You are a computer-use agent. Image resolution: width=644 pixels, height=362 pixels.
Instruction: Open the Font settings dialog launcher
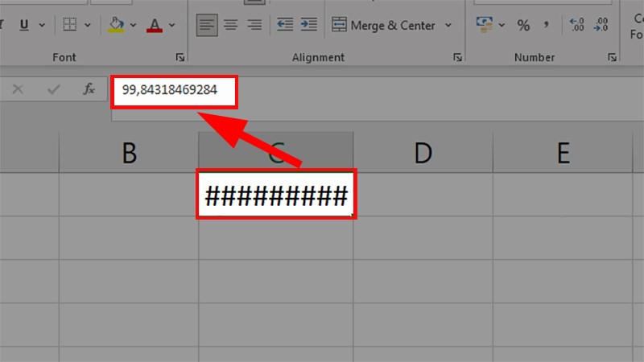coord(180,58)
